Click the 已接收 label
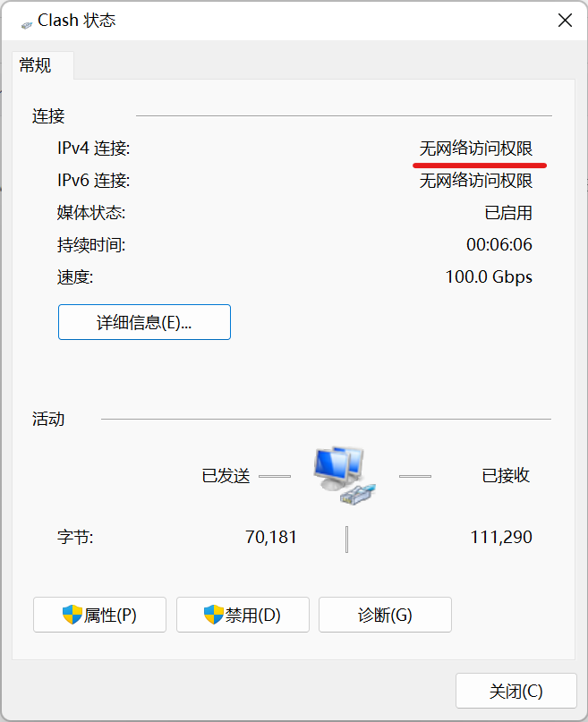The image size is (588, 722). tap(506, 476)
